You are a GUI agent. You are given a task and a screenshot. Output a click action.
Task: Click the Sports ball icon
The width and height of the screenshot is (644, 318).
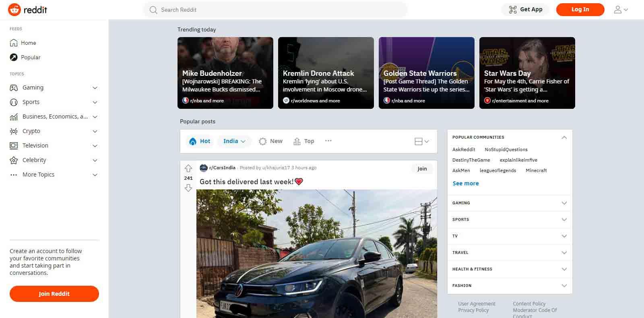(x=14, y=102)
